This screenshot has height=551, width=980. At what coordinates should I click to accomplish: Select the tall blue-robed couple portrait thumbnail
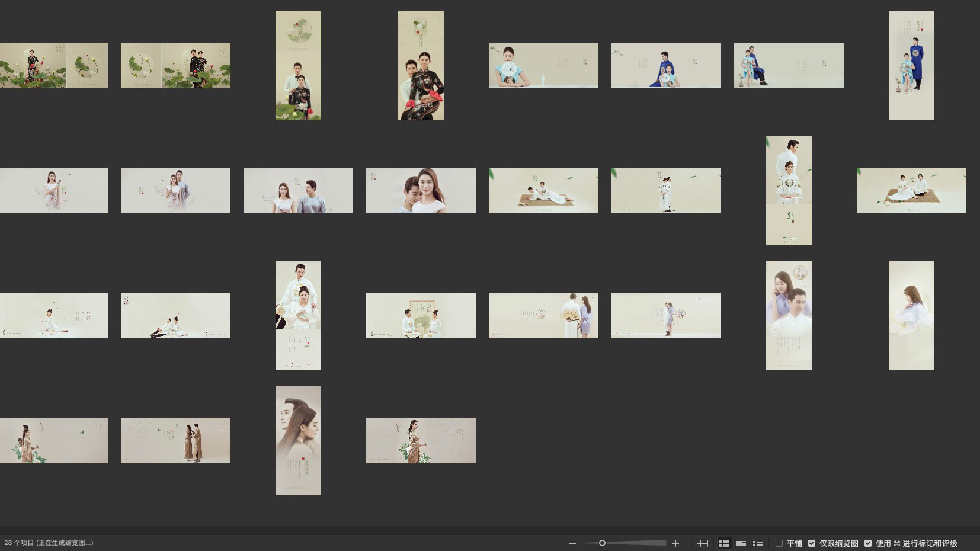(x=911, y=65)
